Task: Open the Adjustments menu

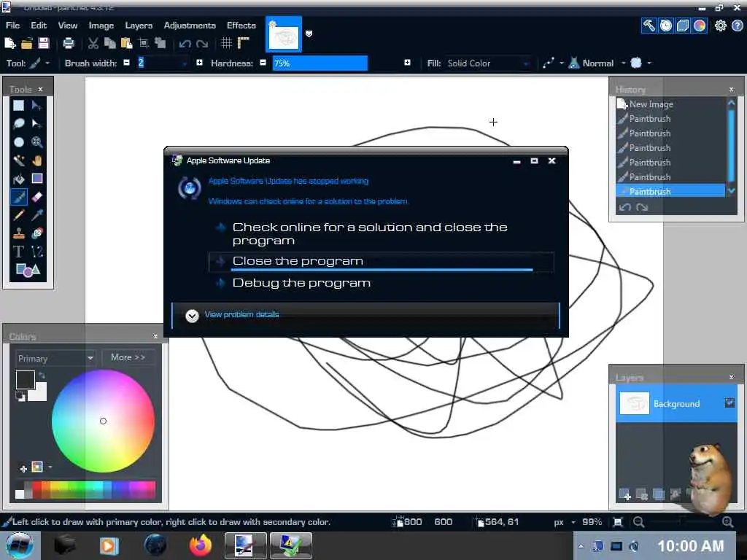Action: coord(190,26)
